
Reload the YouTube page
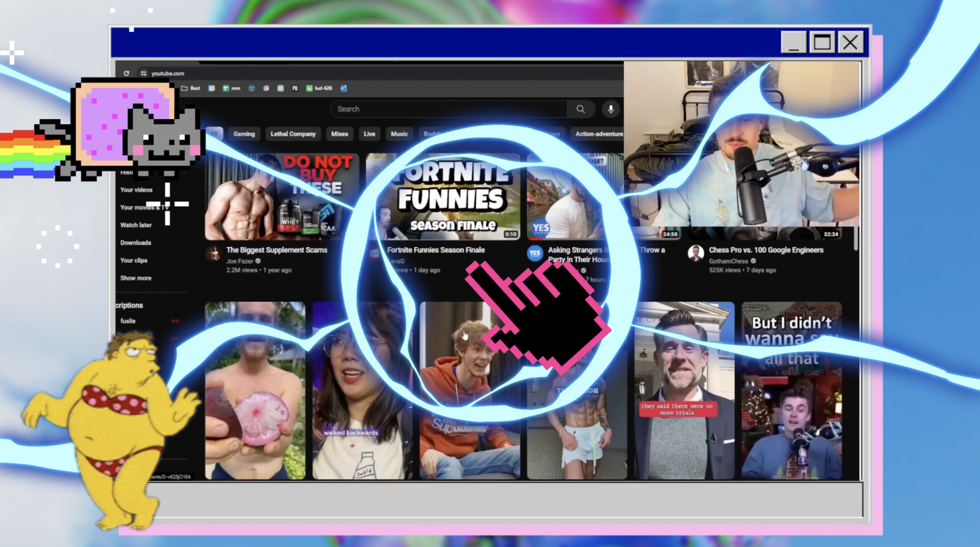click(x=126, y=73)
